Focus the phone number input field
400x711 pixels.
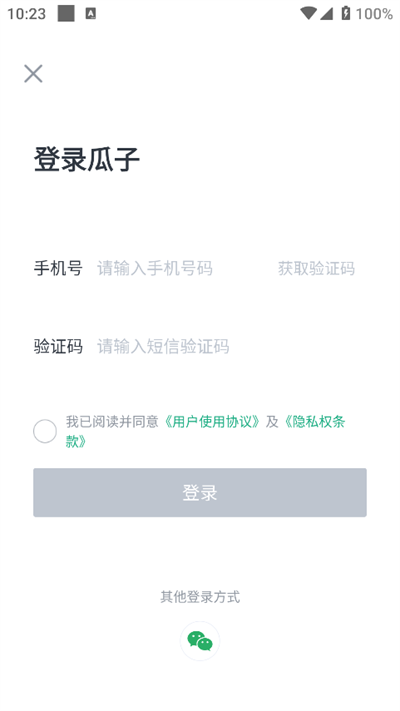[181, 268]
